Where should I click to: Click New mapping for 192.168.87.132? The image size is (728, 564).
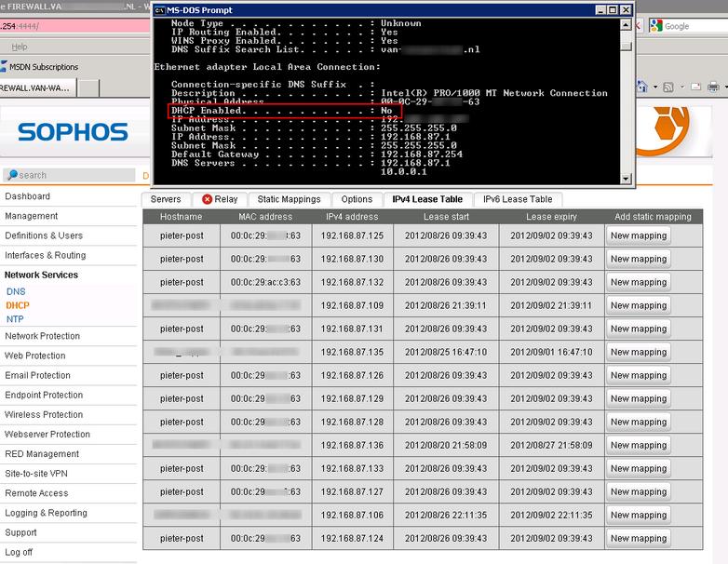click(x=639, y=282)
